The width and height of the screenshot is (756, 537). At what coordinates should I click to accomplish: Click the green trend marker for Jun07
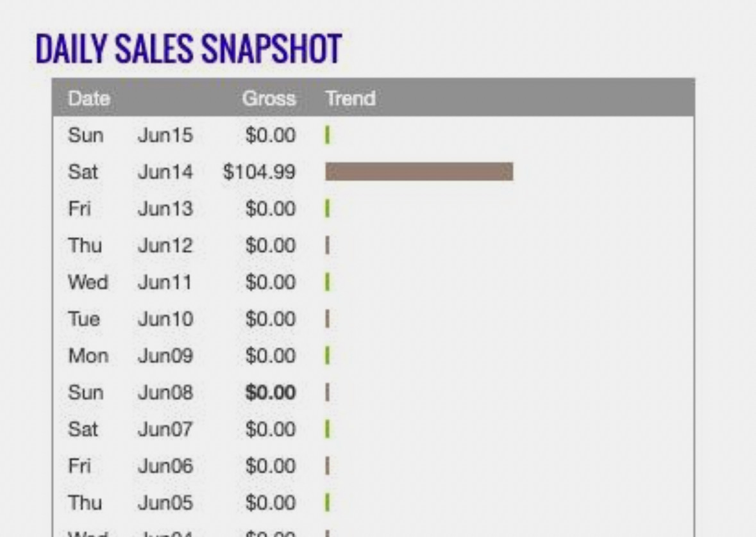328,429
